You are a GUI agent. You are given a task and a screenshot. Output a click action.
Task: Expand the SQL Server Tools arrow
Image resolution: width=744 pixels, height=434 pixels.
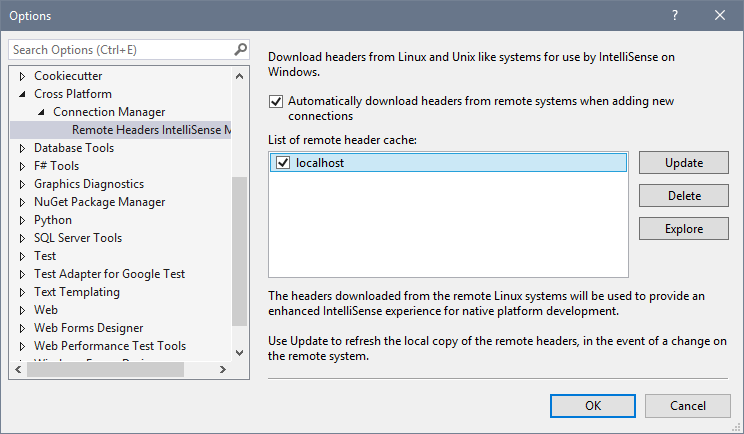coord(22,238)
